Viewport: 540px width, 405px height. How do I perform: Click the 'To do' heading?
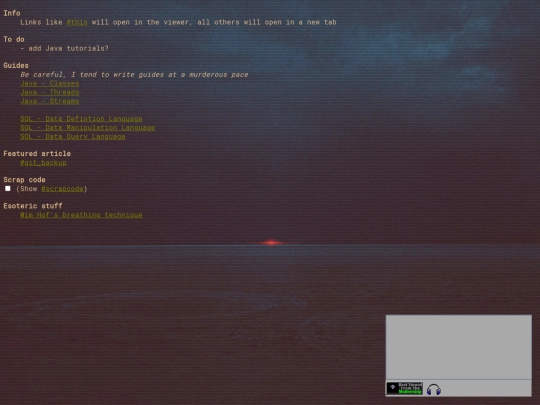pyautogui.click(x=14, y=39)
